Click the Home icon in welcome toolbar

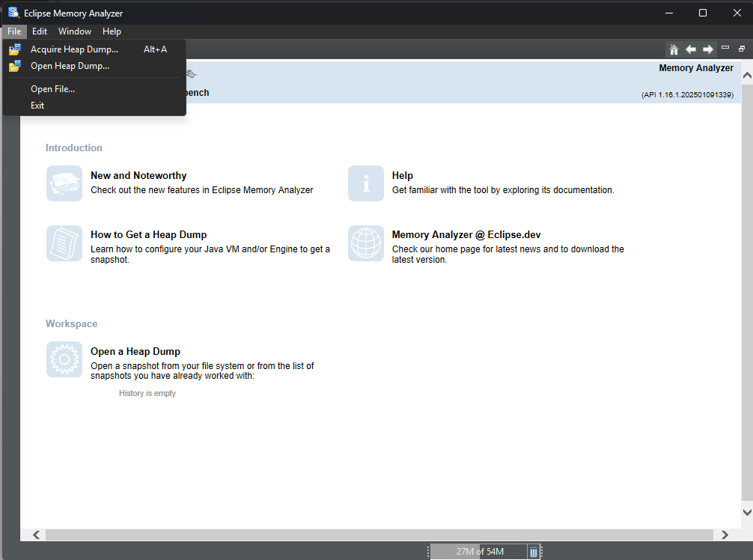[674, 49]
